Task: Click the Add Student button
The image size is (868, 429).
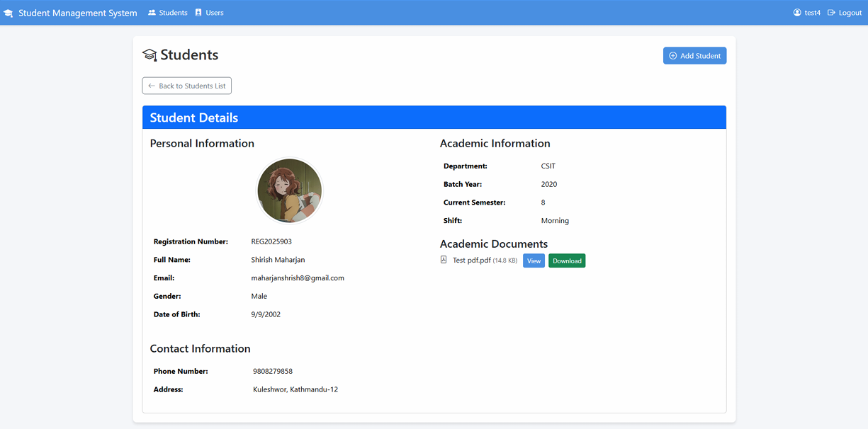Action: click(x=694, y=56)
